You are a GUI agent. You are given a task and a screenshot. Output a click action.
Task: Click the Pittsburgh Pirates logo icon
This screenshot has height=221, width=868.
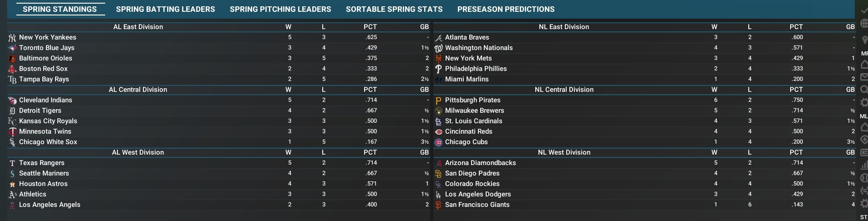438,100
